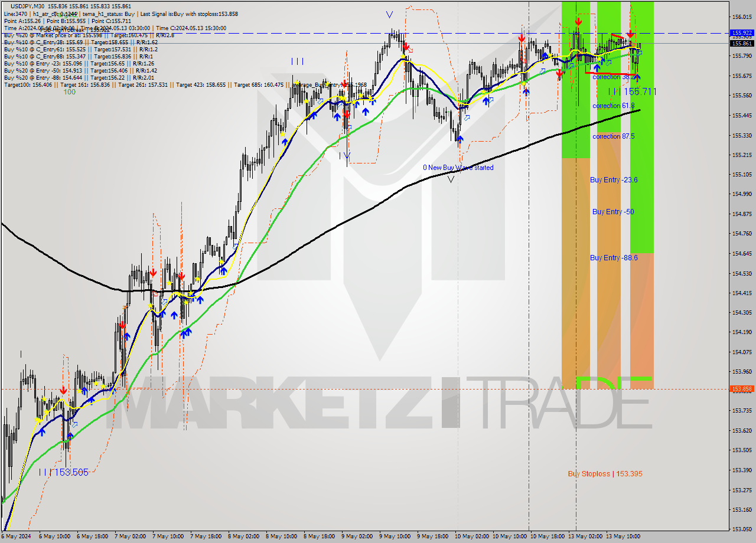Click the 154.415 price axis value
The width and height of the screenshot is (756, 543).
(742, 293)
